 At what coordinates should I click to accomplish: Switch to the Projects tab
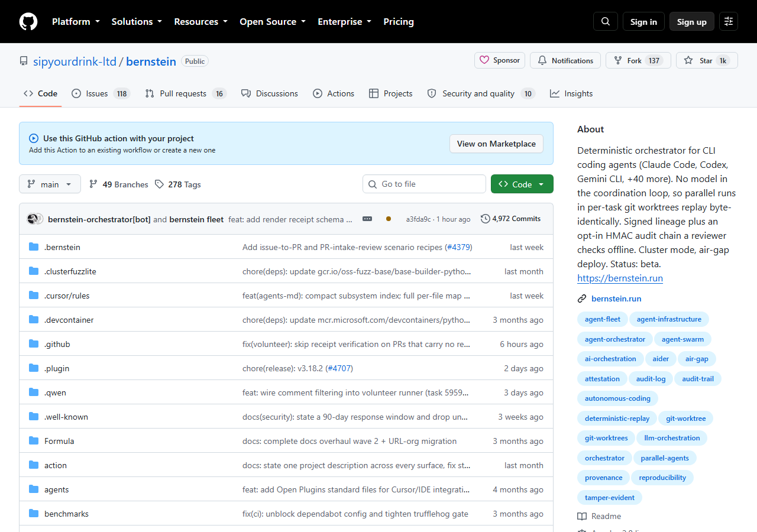(390, 93)
